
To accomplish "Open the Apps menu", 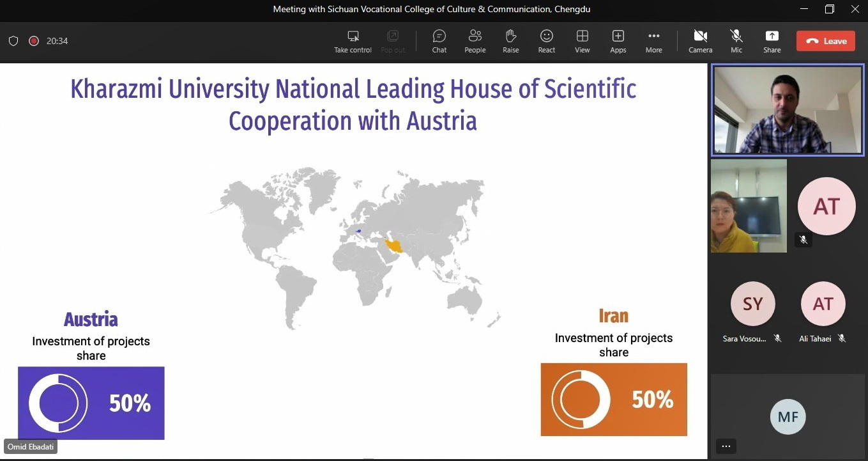I will (618, 41).
